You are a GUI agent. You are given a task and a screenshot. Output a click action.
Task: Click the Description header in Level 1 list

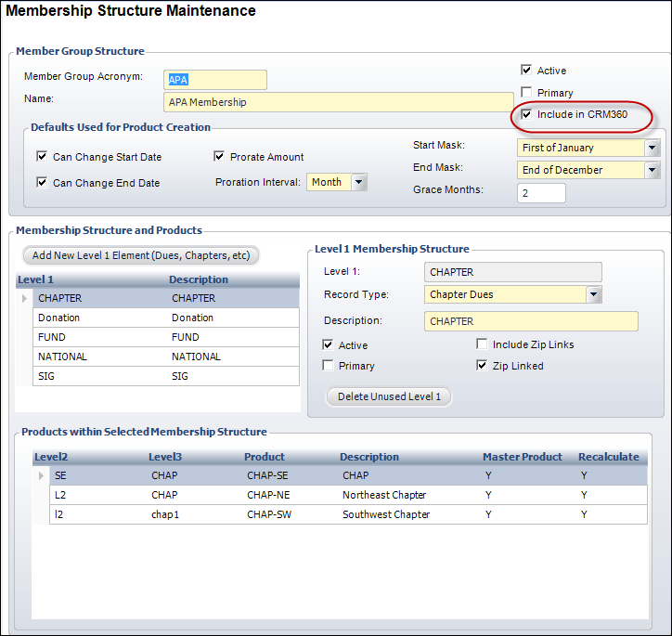[199, 279]
